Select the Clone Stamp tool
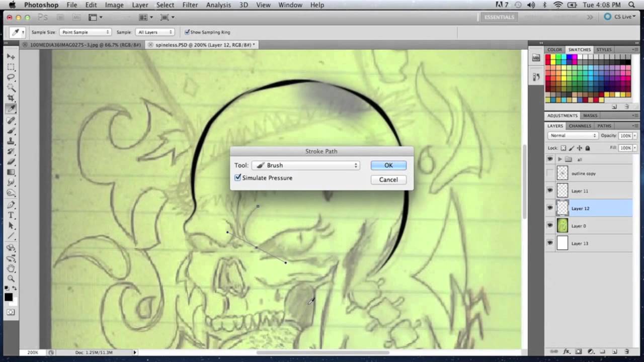 pos(11,141)
